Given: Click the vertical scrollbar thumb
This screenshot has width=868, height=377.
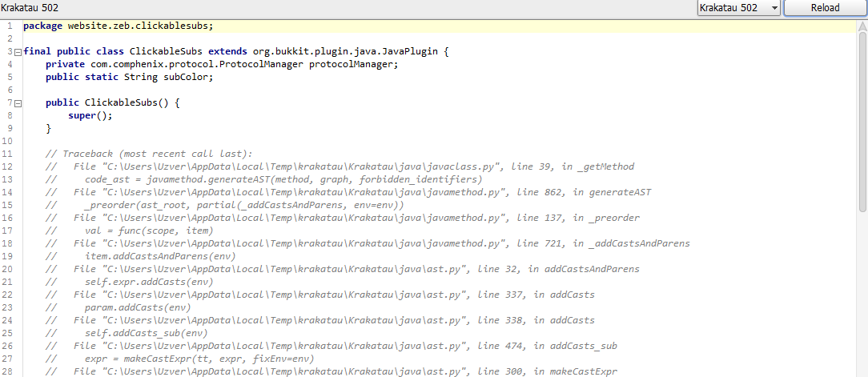Looking at the screenshot, I should pyautogui.click(x=862, y=122).
